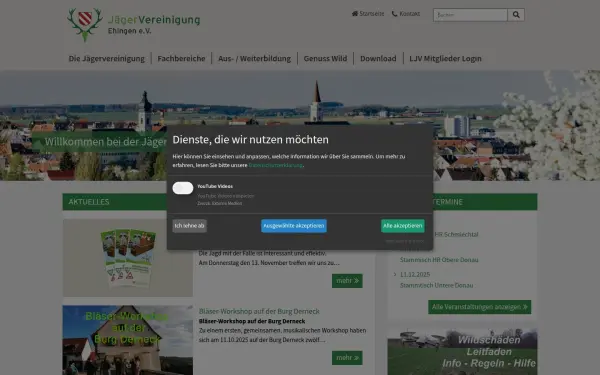Click the 'HR Schmiechtal' event entry
The height and width of the screenshot is (375, 600).
pyautogui.click(x=456, y=235)
